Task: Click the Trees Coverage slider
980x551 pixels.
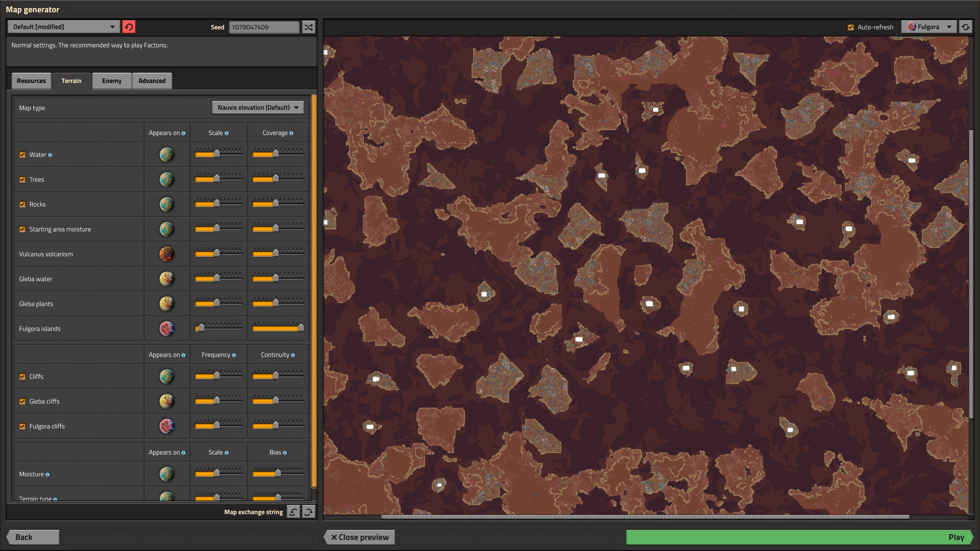Action: 278,178
